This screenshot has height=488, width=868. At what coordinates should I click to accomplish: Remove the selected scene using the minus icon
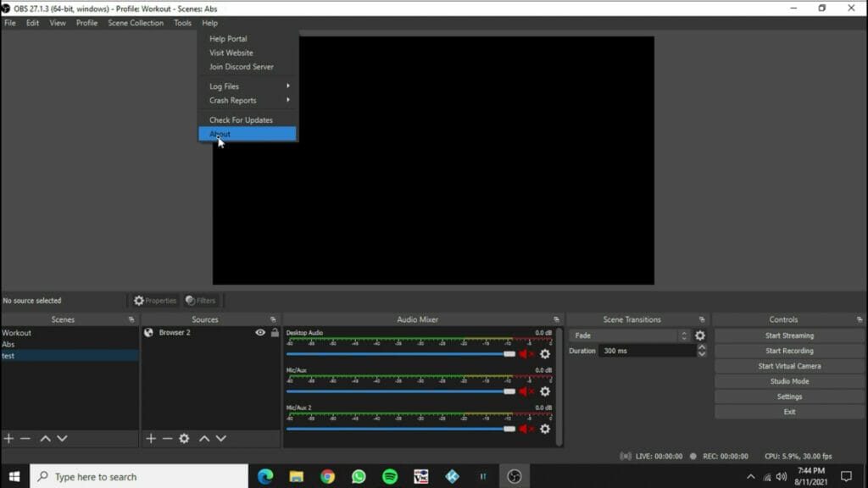[x=25, y=438]
